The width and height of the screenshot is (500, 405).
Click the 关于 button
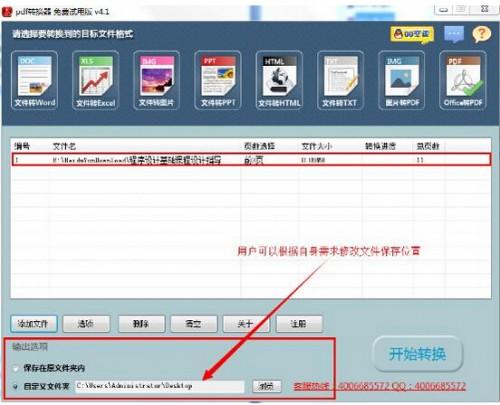(x=246, y=324)
